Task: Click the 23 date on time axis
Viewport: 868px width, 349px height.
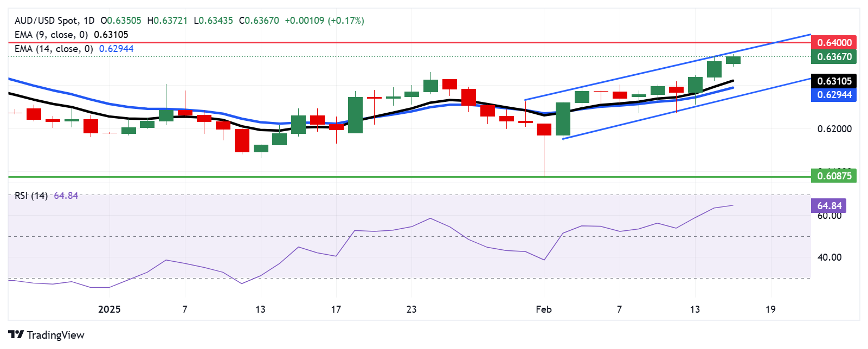Action: coord(412,309)
